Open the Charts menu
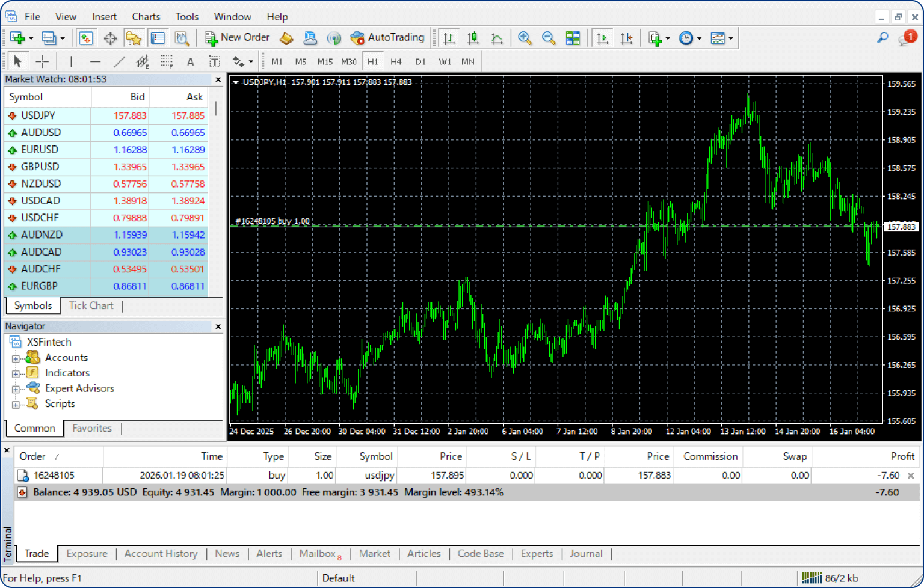 point(146,17)
